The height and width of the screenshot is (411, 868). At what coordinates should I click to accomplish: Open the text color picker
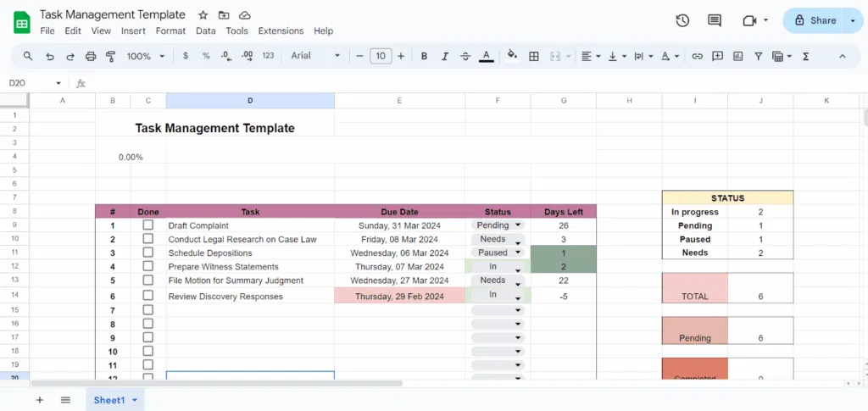[x=486, y=56]
